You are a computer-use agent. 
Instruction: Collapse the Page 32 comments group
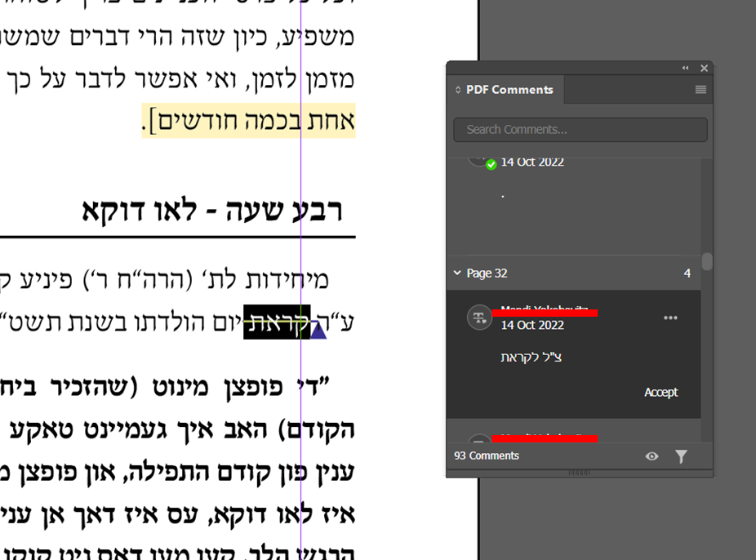pyautogui.click(x=457, y=273)
